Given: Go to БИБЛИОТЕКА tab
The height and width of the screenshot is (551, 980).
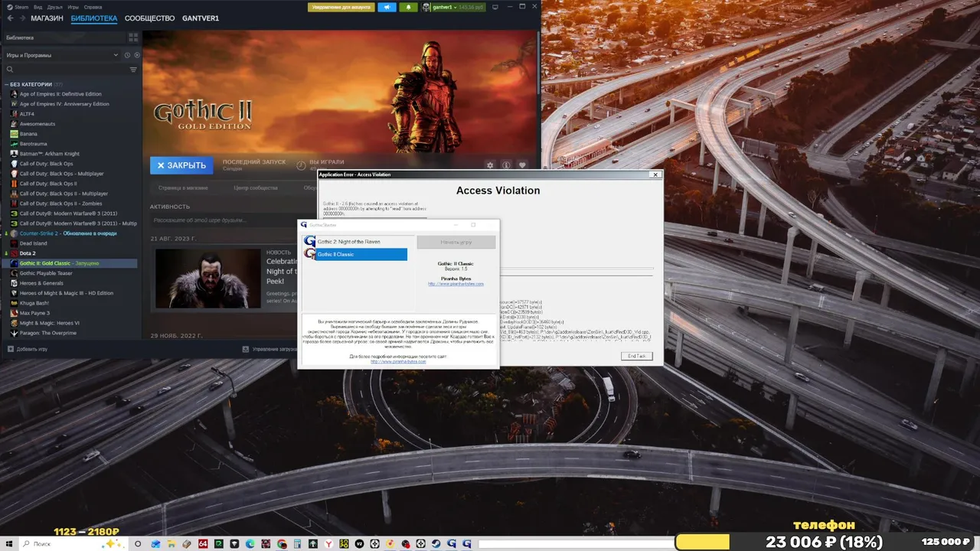Looking at the screenshot, I should 94,18.
